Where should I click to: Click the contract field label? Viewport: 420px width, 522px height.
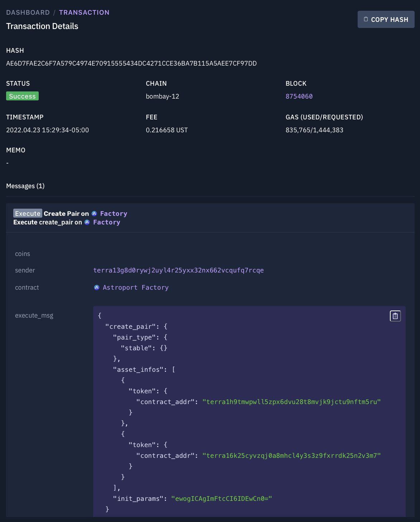point(27,288)
